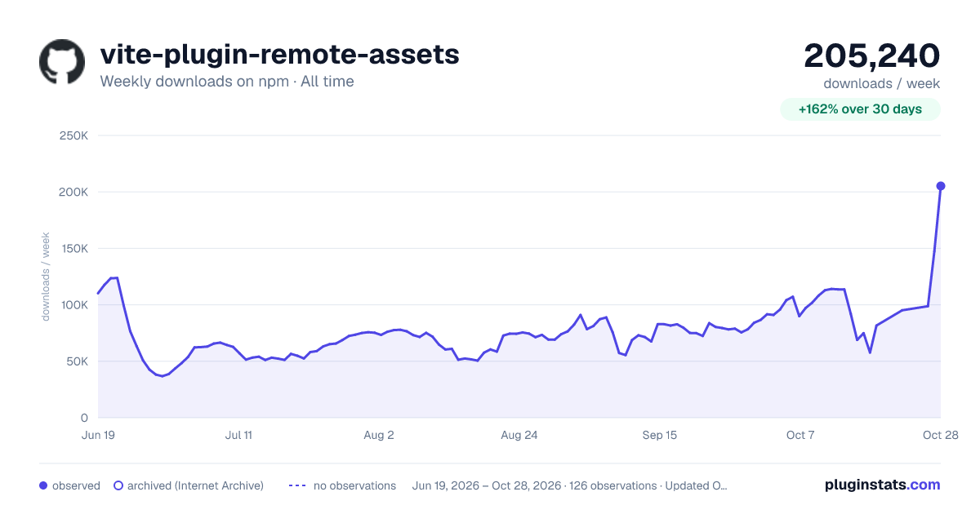Click the Oct 7 x-axis date

point(800,435)
